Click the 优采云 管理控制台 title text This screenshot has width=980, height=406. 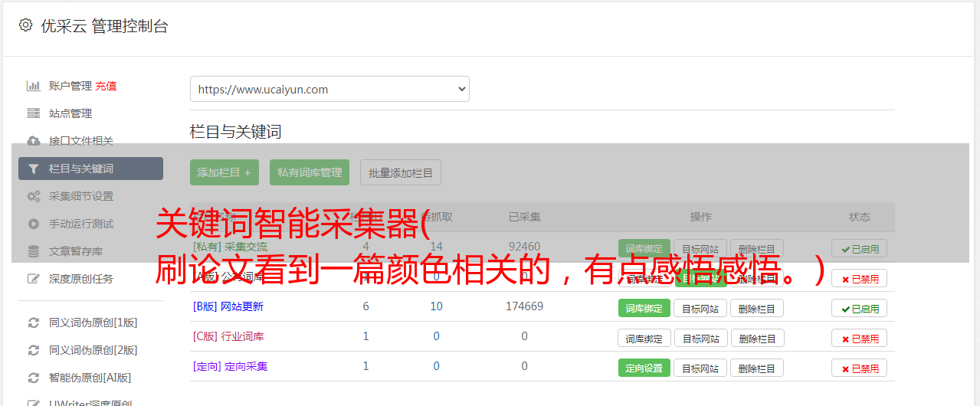[104, 26]
